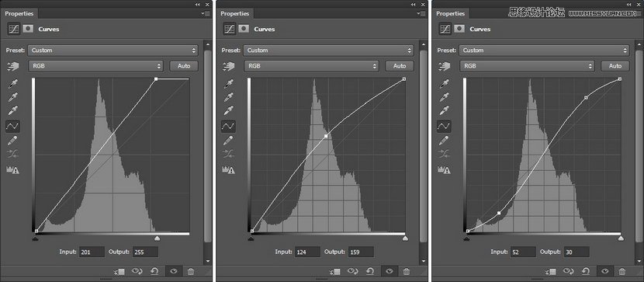Clip to layer in Input 52 panel
The image size is (644, 282).
click(550, 271)
